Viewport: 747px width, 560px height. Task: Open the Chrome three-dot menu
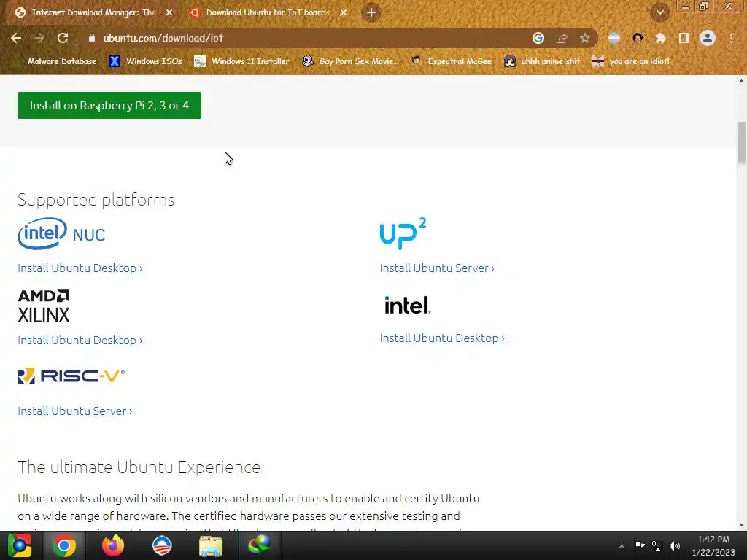click(731, 38)
